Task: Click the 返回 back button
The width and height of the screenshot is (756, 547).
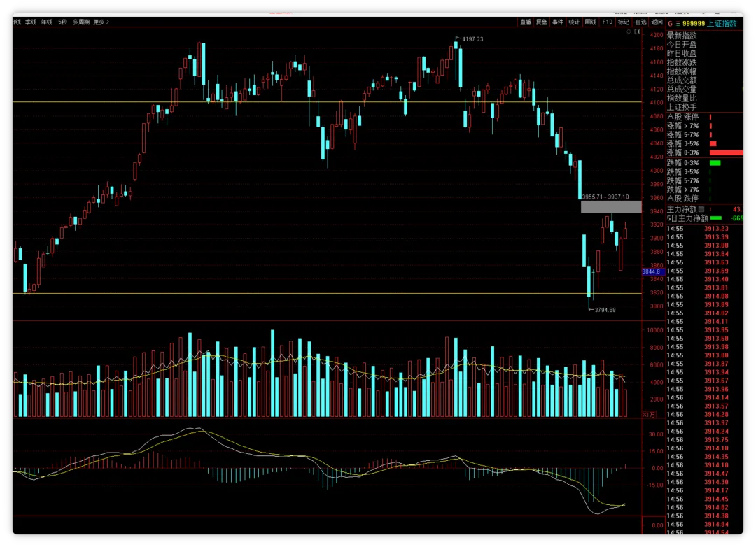Action: (x=657, y=22)
